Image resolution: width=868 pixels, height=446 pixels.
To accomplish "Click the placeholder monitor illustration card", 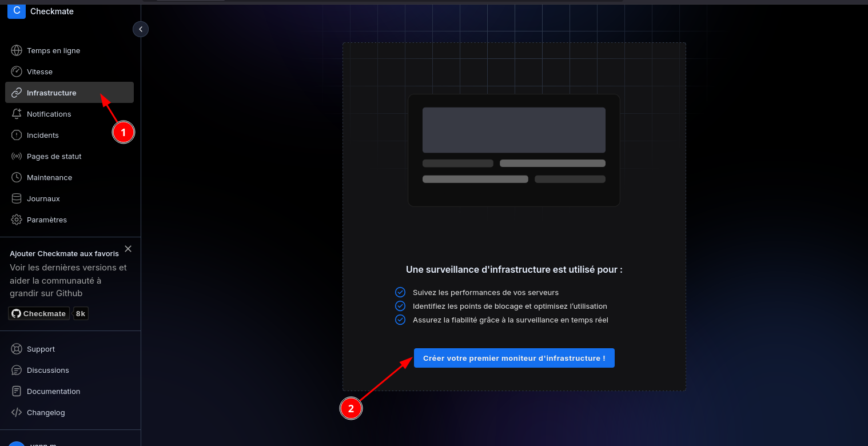I will pos(513,150).
